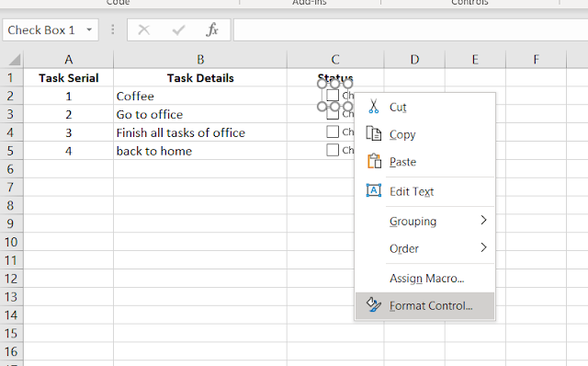588x366 pixels.
Task: Select row 8 header
Action: click(11, 205)
